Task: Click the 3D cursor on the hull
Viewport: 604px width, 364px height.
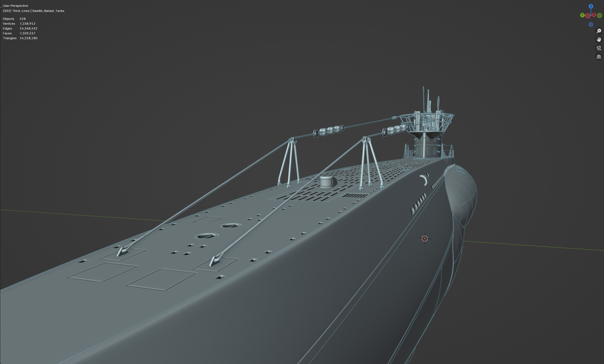Action: [x=424, y=238]
